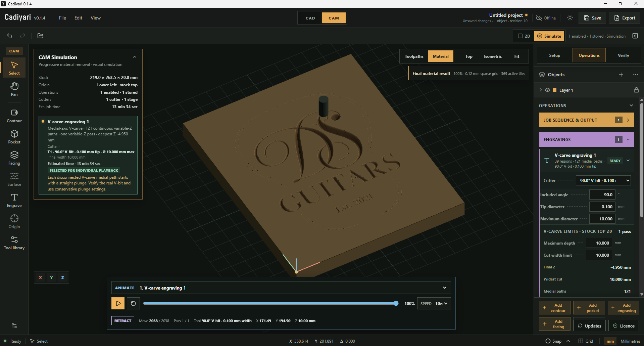644x346 pixels.
Task: Click the X axis view button
Action: [x=40, y=277]
